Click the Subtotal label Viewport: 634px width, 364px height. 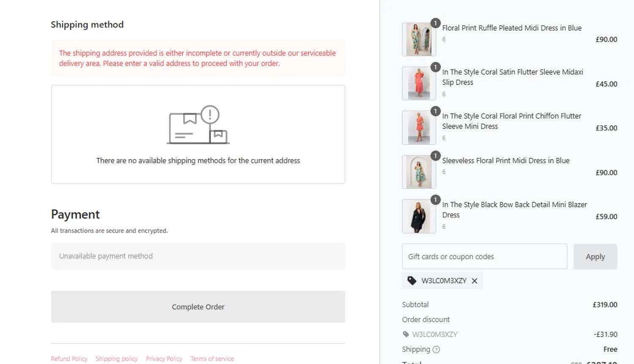click(415, 304)
